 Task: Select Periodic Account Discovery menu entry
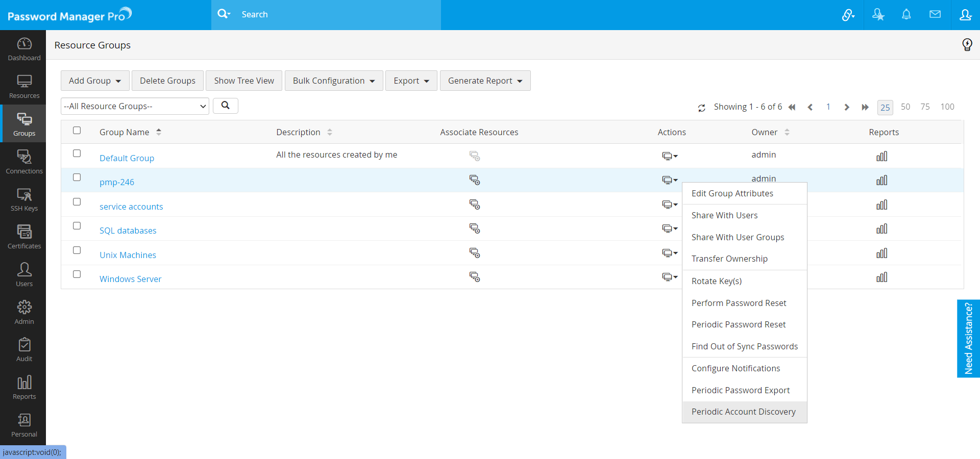(x=743, y=412)
